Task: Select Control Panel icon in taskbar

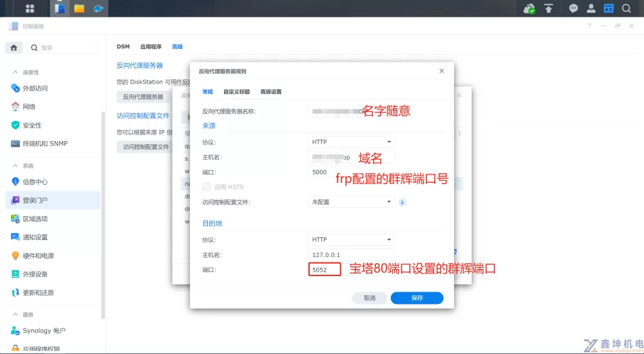Action: (59, 8)
